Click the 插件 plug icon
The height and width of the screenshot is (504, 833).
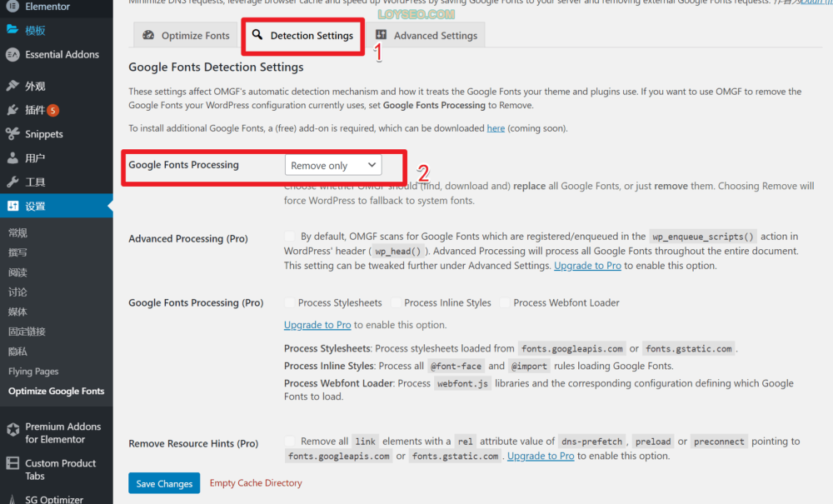point(12,110)
